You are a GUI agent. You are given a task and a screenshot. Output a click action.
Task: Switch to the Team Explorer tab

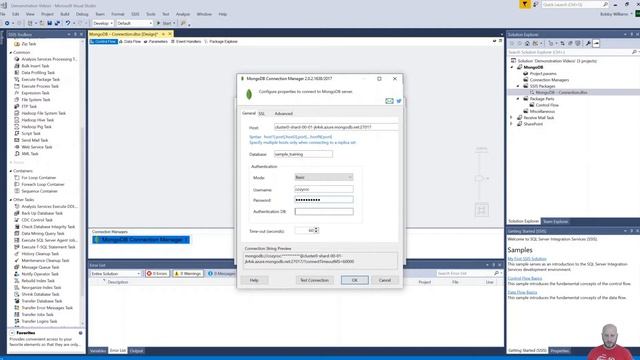[555, 221]
